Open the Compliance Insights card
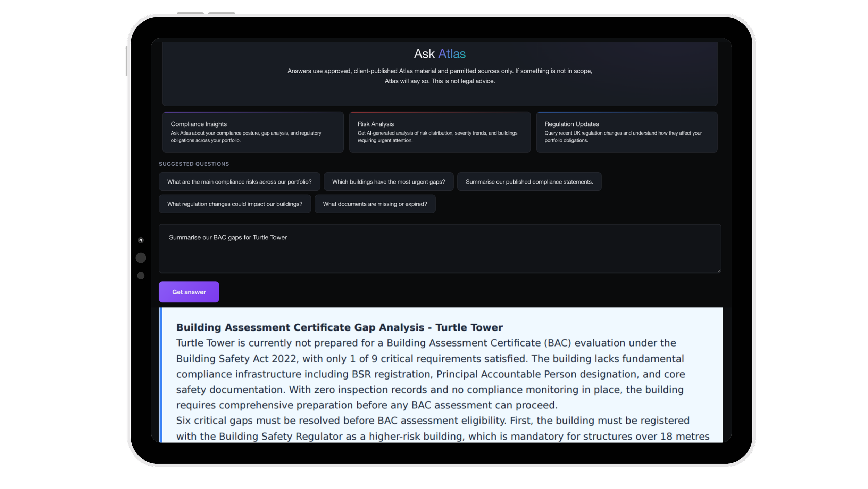868x489 pixels. click(x=253, y=132)
